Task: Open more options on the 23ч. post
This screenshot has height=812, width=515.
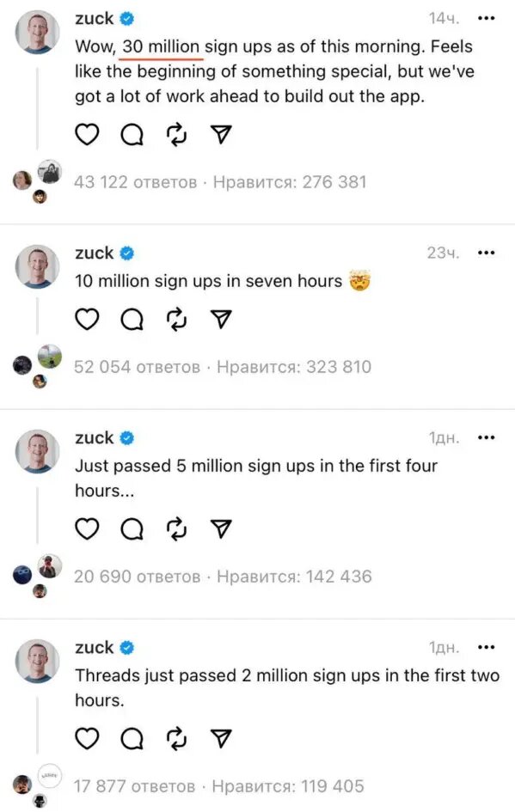Action: [x=486, y=253]
